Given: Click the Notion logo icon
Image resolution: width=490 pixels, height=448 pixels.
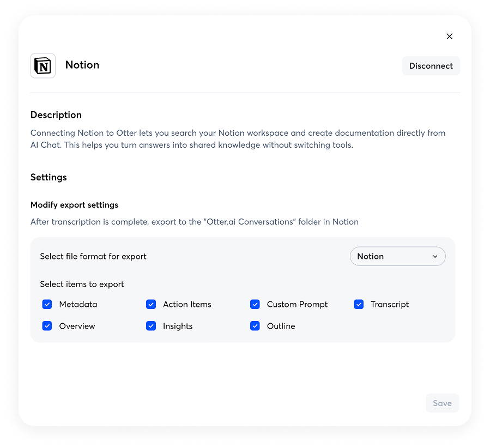Looking at the screenshot, I should 43,65.
